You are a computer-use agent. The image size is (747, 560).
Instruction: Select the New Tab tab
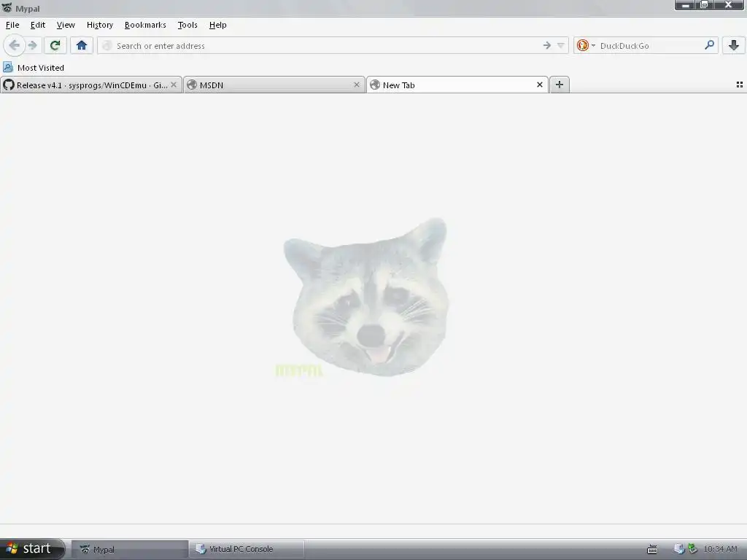point(457,85)
